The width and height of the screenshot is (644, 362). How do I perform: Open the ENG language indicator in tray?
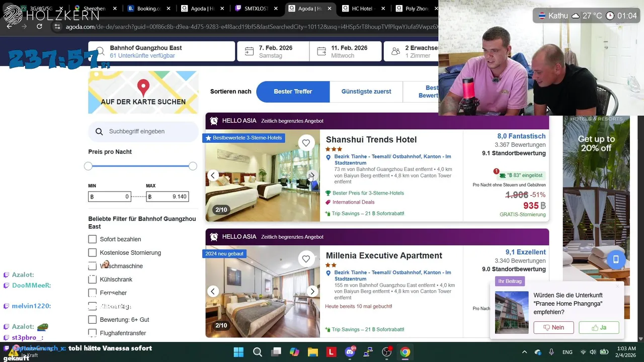[567, 352]
